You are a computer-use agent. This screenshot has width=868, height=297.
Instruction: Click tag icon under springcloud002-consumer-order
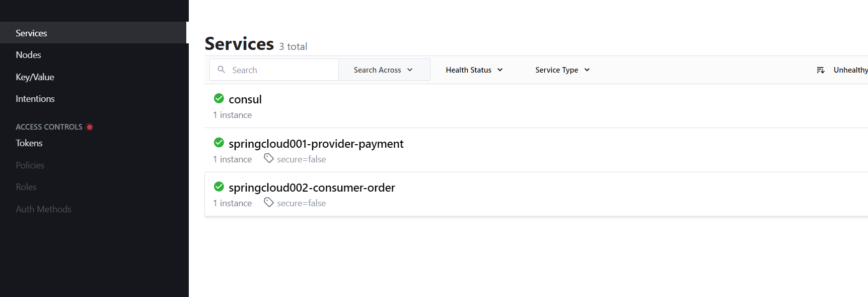pyautogui.click(x=269, y=202)
